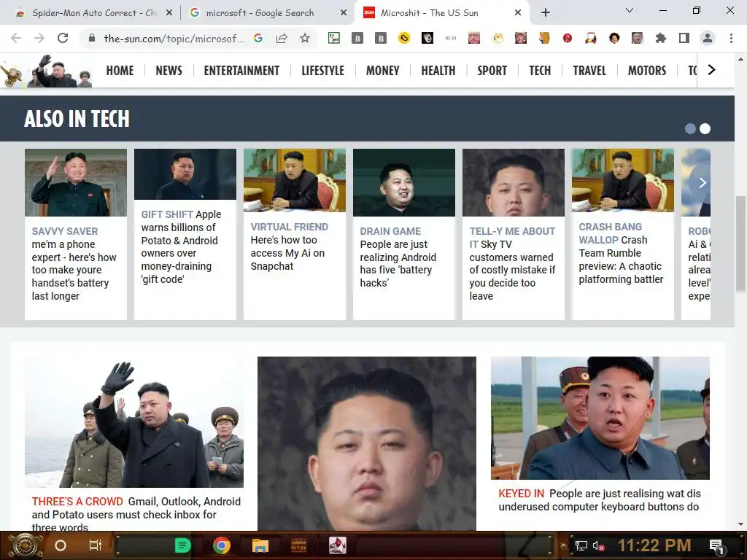
Task: Click the KEYED IN article photo
Action: pyautogui.click(x=600, y=418)
